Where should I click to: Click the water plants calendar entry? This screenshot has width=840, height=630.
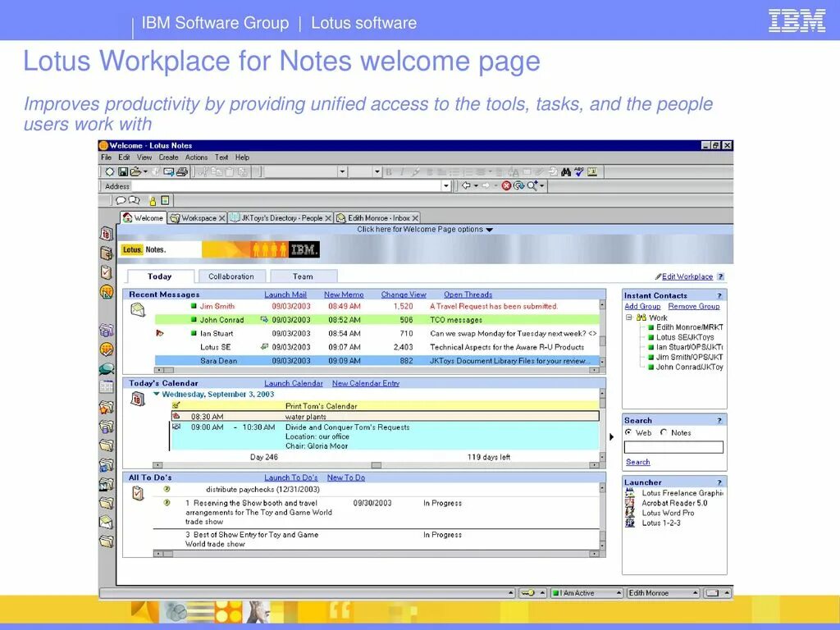[386, 416]
